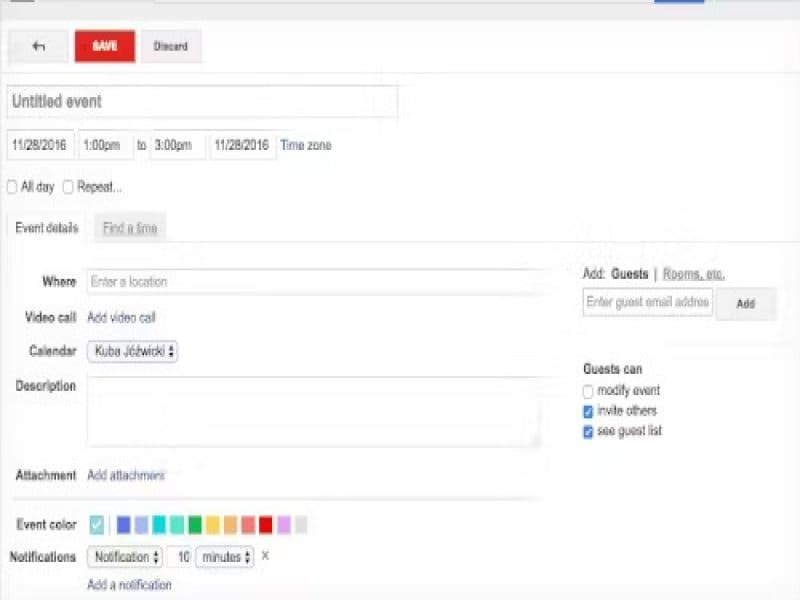The width and height of the screenshot is (800, 600).
Task: Click Add a notification link
Action: coord(129,585)
